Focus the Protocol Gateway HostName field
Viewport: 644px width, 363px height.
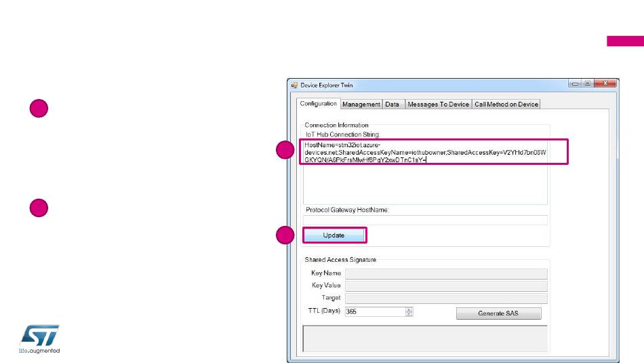pos(424,220)
